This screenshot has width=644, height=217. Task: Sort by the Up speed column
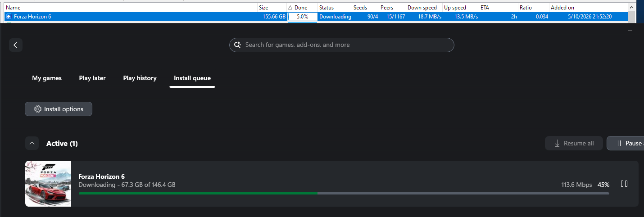460,8
